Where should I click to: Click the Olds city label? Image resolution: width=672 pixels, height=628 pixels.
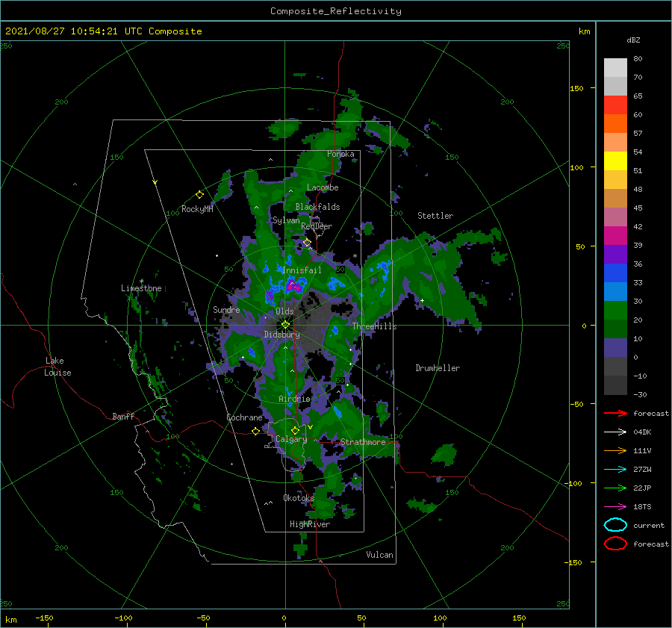(284, 311)
